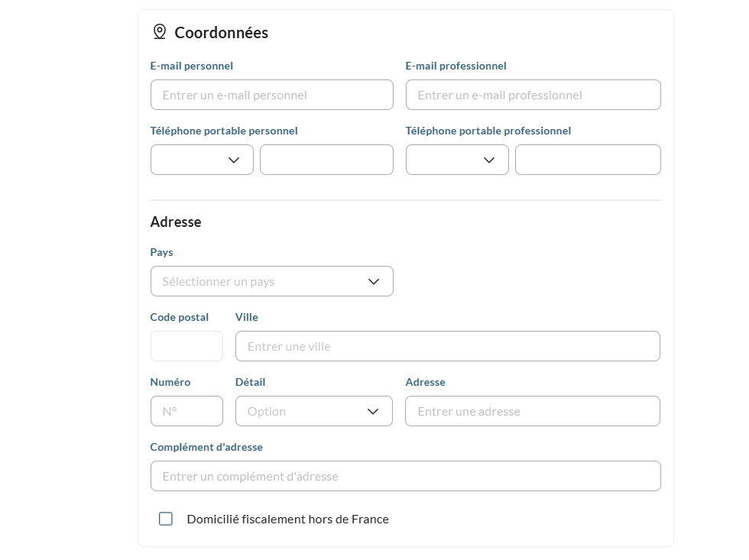Image resolution: width=749 pixels, height=560 pixels.
Task: Focus the E-mail personnel input field
Action: coord(272,95)
